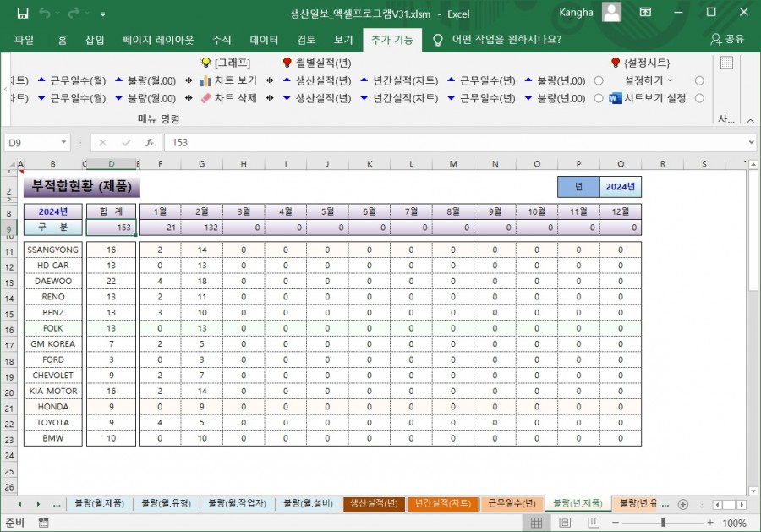
Task: Open the 근무일수(년) sheet tab
Action: click(x=512, y=504)
